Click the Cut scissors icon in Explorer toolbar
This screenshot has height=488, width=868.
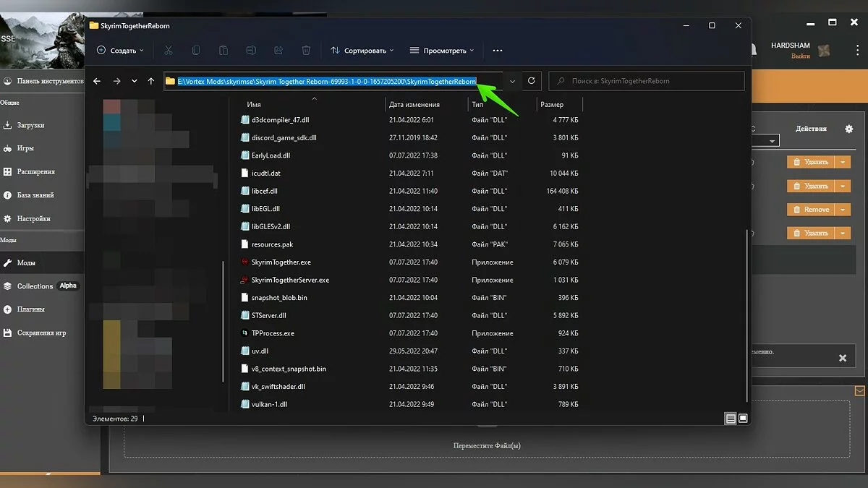168,51
